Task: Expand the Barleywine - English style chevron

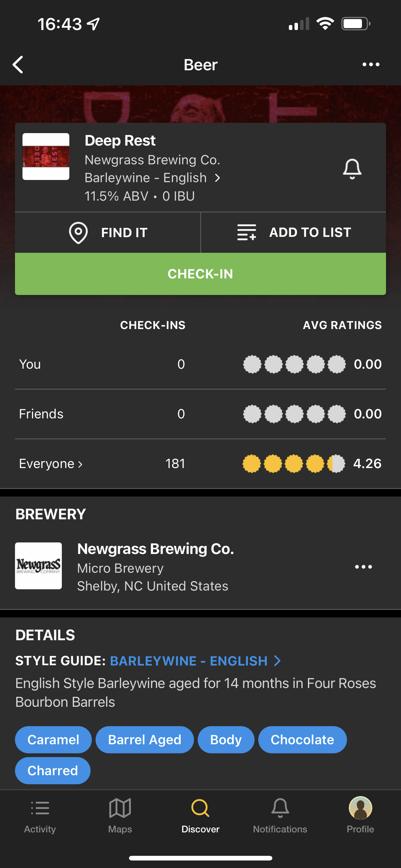Action: [x=217, y=178]
